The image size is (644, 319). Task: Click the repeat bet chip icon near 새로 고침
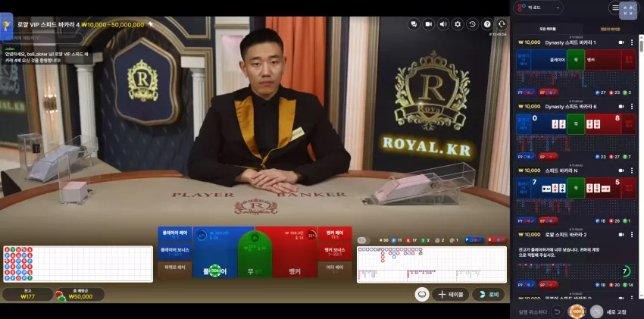[596, 311]
